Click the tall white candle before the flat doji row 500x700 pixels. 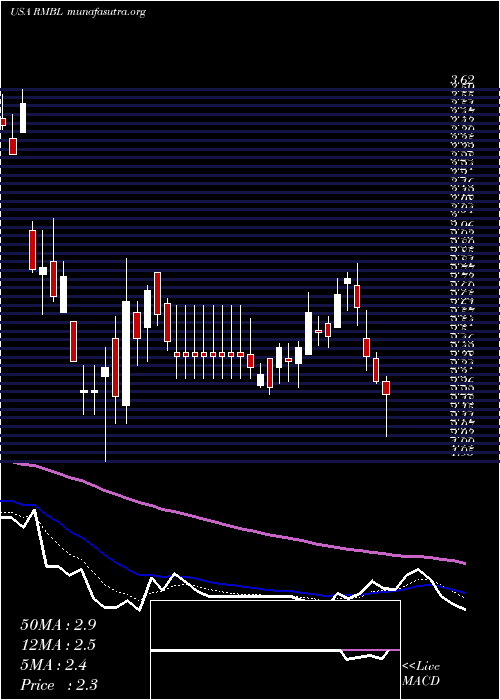(126, 353)
